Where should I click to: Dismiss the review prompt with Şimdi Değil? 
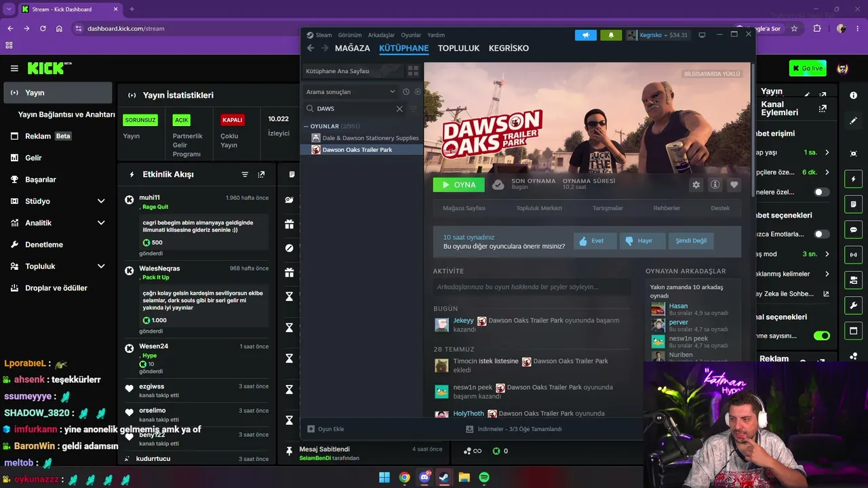pyautogui.click(x=690, y=241)
